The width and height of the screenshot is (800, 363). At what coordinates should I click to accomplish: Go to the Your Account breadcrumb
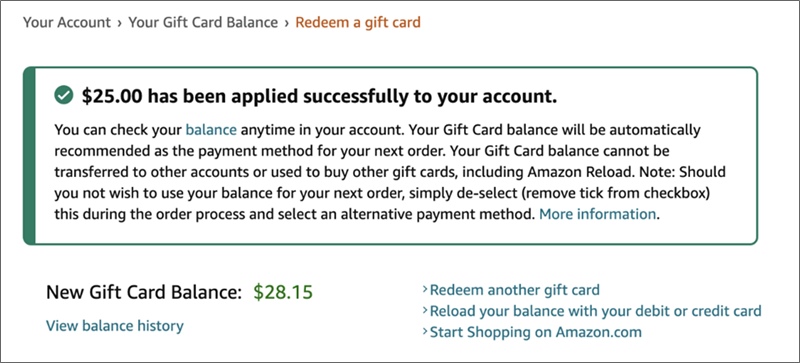(67, 23)
